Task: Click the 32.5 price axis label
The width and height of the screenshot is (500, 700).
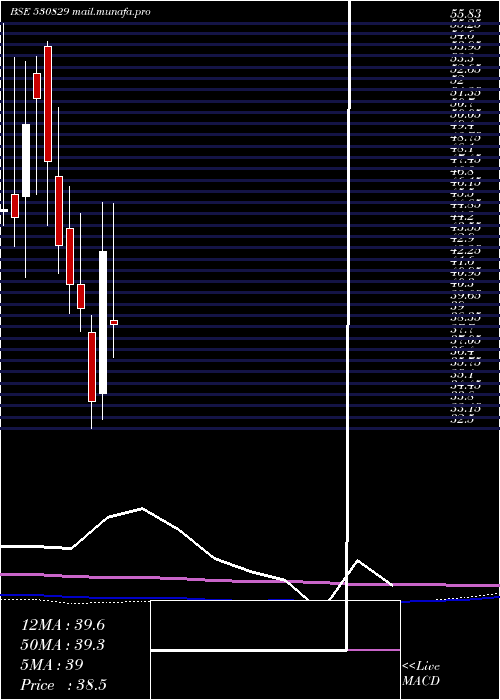Action: pyautogui.click(x=461, y=419)
